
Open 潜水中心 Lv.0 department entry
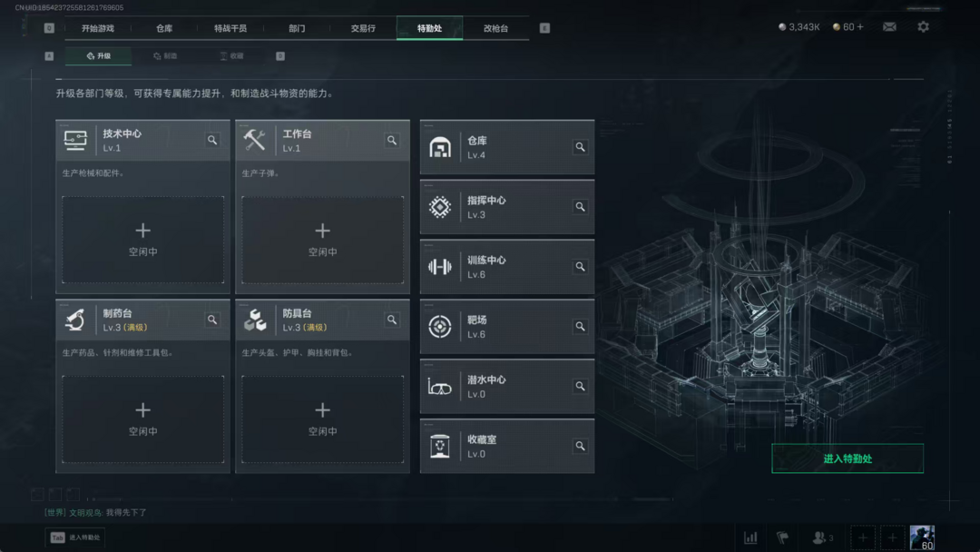[x=507, y=387]
